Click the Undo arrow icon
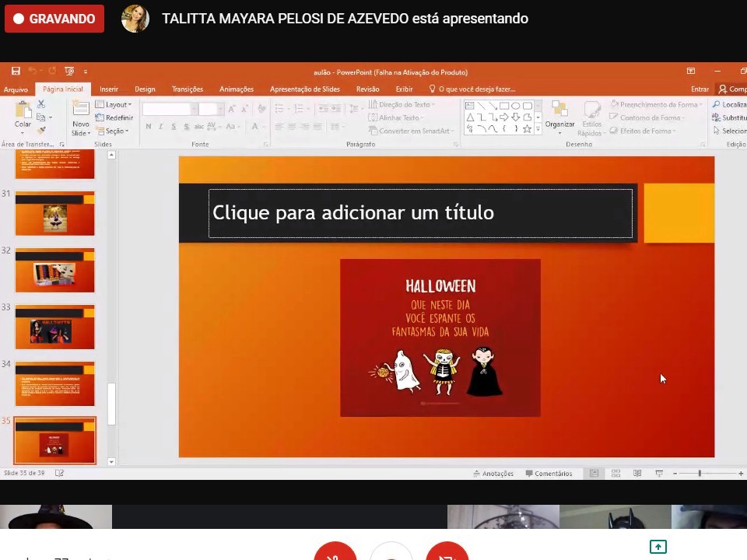This screenshot has height=560, width=747. coord(33,71)
